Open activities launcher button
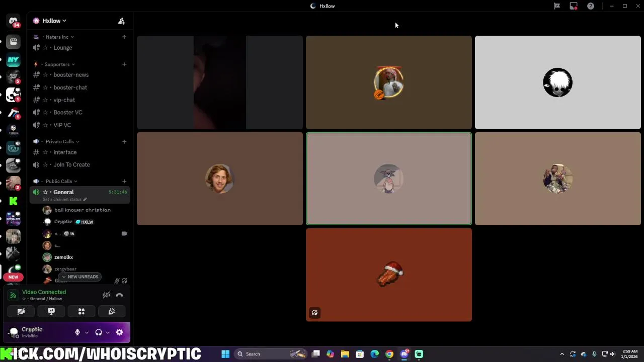 click(82, 312)
